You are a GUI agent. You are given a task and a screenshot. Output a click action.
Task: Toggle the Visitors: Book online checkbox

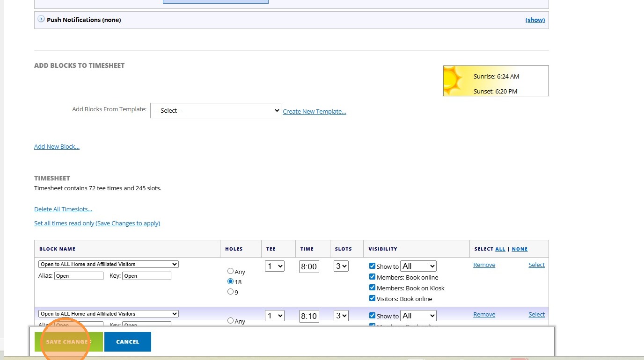(x=373, y=298)
